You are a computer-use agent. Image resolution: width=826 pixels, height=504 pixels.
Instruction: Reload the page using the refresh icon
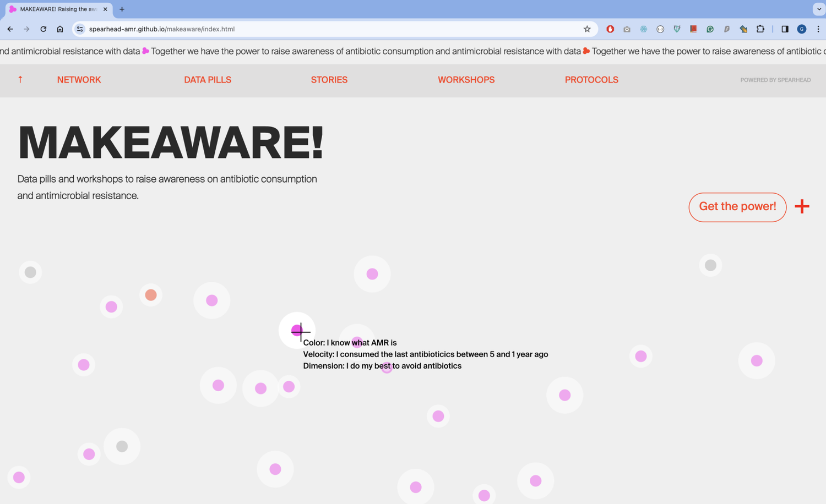(x=43, y=29)
